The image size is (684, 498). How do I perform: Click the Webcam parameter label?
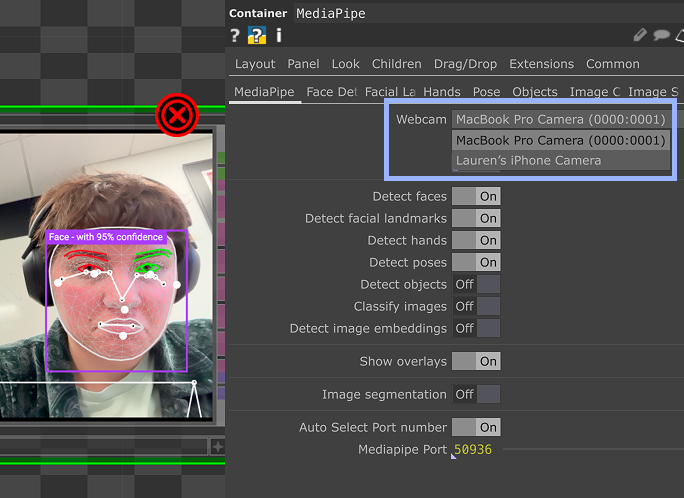[421, 119]
